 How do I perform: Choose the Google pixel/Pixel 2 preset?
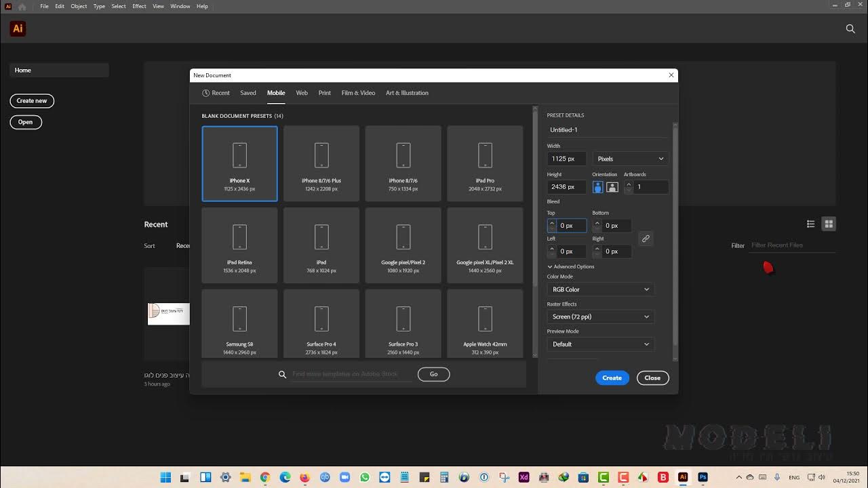[403, 245]
